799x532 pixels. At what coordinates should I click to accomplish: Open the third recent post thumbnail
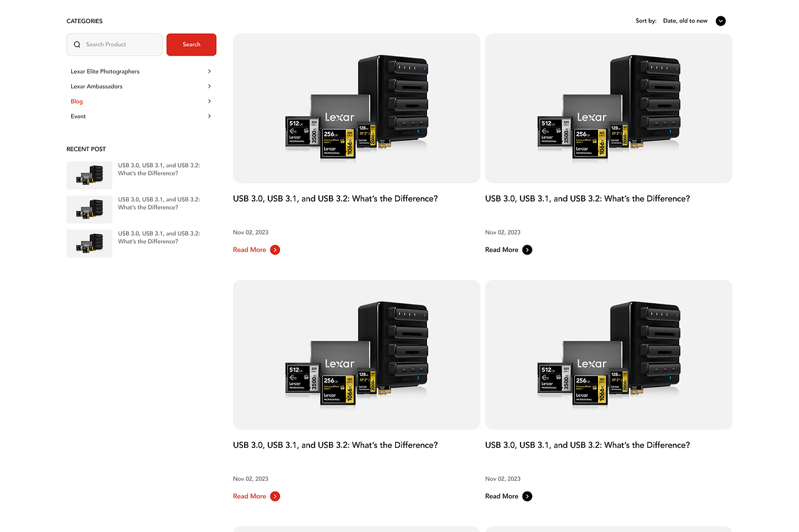tap(89, 243)
